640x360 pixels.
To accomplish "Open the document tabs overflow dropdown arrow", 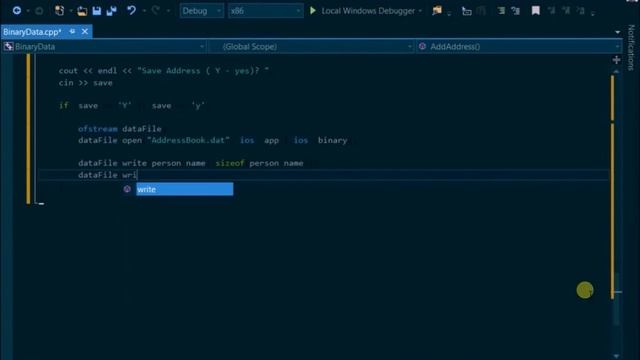I will (618, 32).
